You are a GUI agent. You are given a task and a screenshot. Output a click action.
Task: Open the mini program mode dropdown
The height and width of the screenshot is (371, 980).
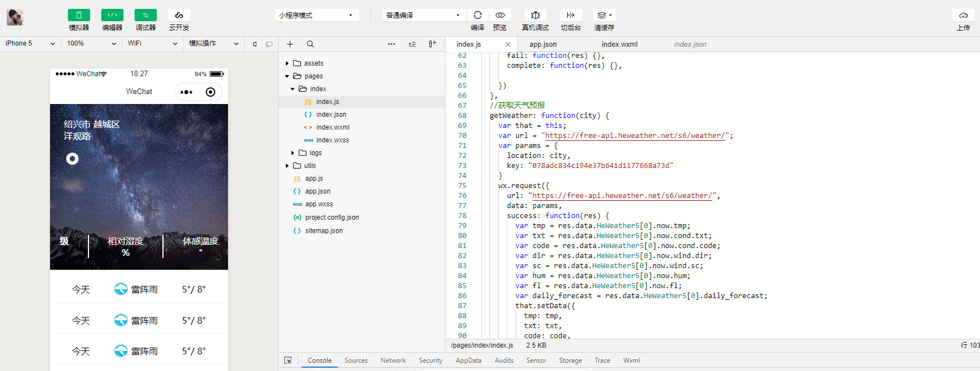316,15
